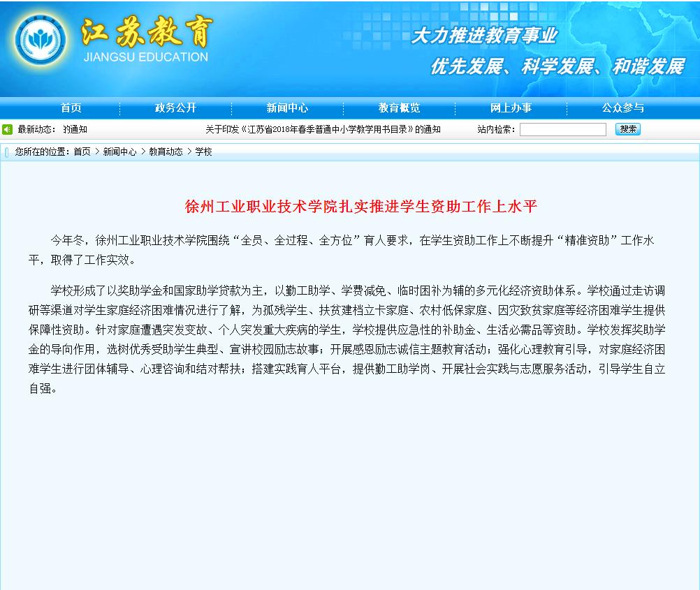Click the green speaker icon beside 最新动态

pos(7,129)
